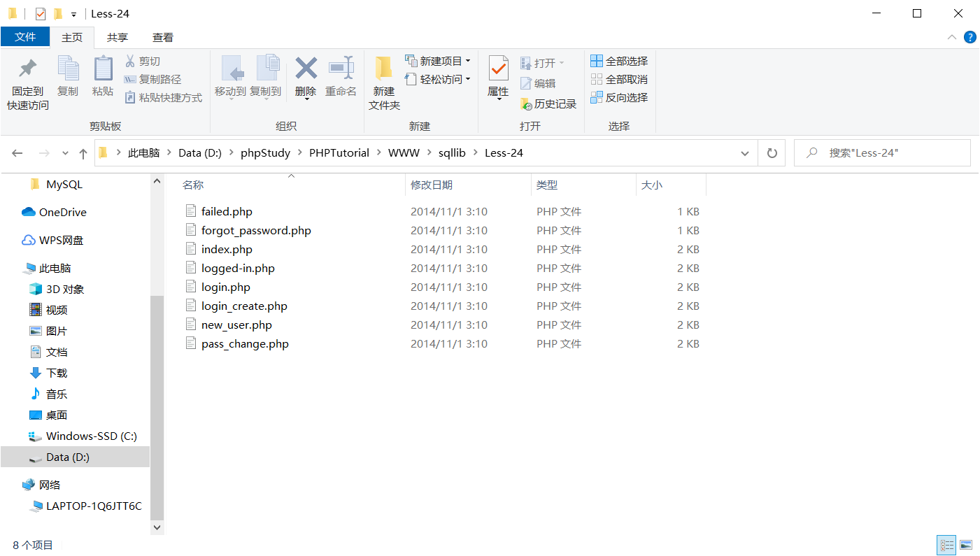Switch to details view toggle
The width and height of the screenshot is (980, 556).
tap(946, 545)
